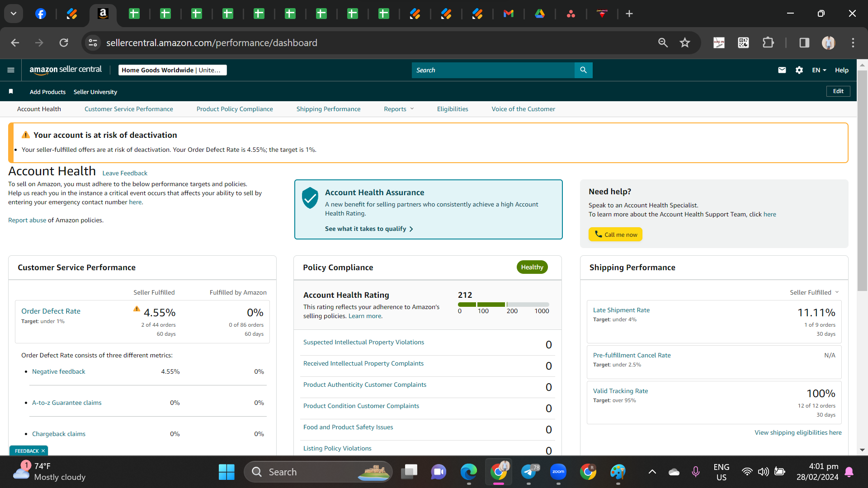This screenshot has height=488, width=868.
Task: Bookmark this page with the star icon
Action: (x=685, y=42)
